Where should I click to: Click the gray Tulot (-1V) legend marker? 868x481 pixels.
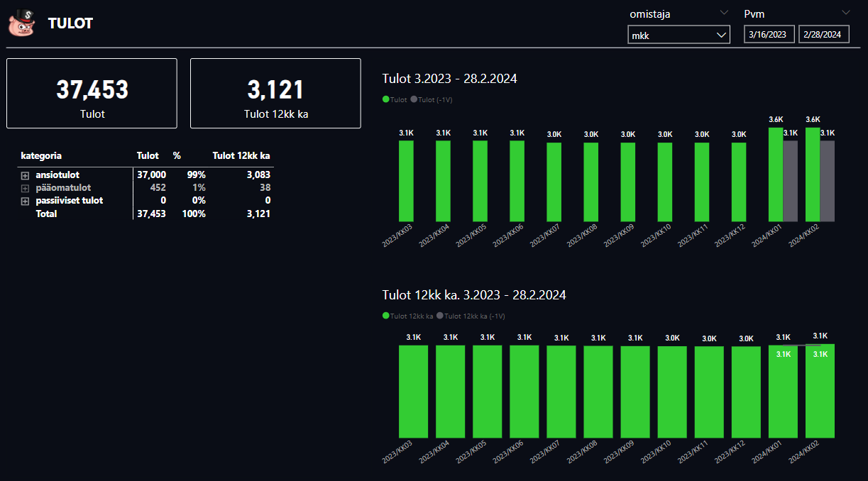point(414,99)
